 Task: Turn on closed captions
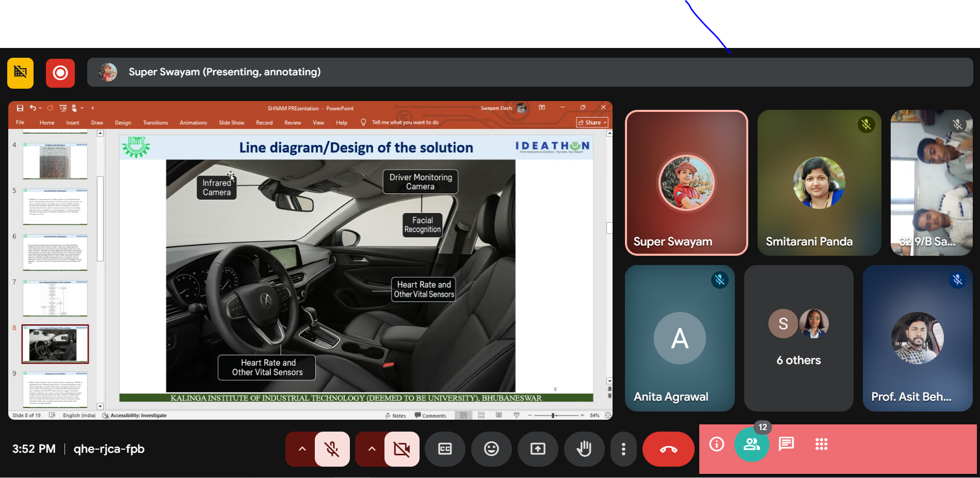(444, 449)
